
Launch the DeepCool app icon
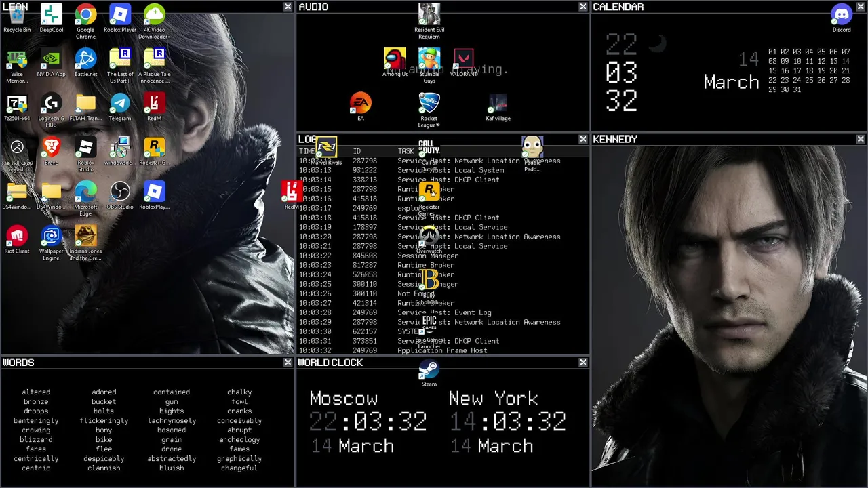[52, 19]
